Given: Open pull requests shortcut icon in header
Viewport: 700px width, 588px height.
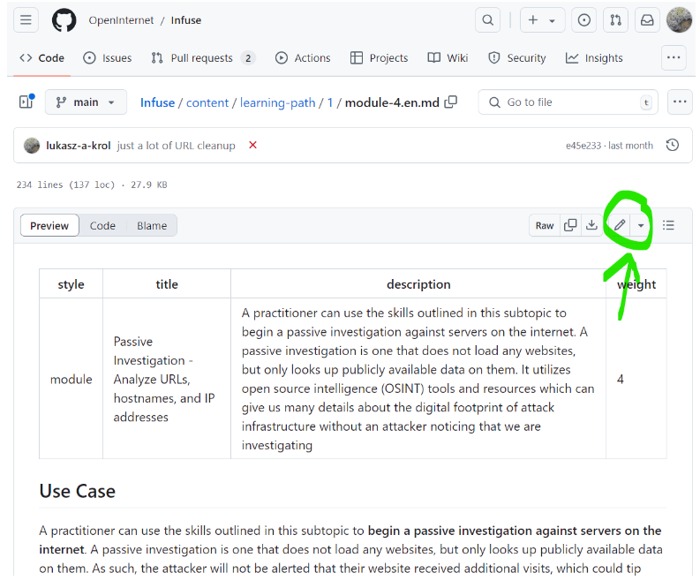Looking at the screenshot, I should coord(615,20).
